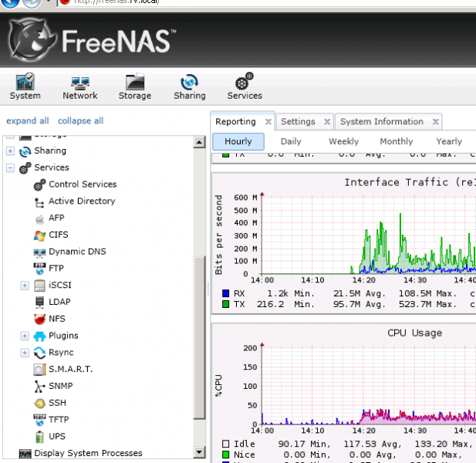
Task: Close the Reporting tab
Action: (268, 122)
